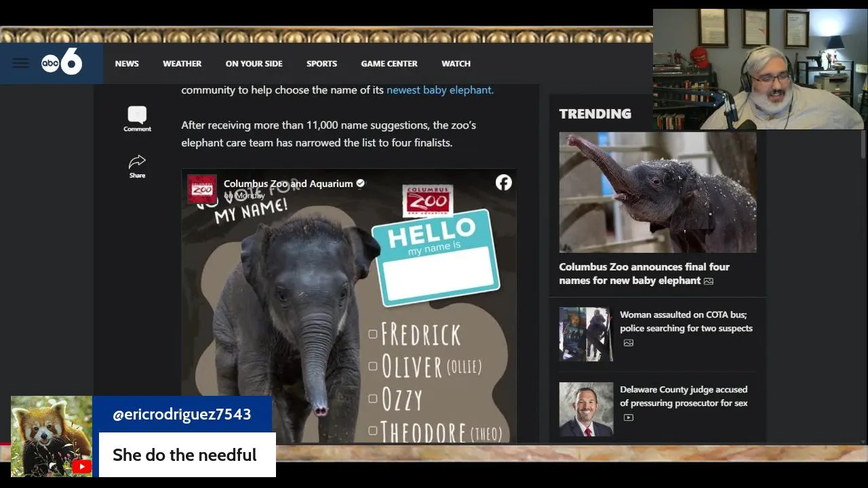The width and height of the screenshot is (868, 488).
Task: Click the webcam video overlay
Action: point(759,69)
